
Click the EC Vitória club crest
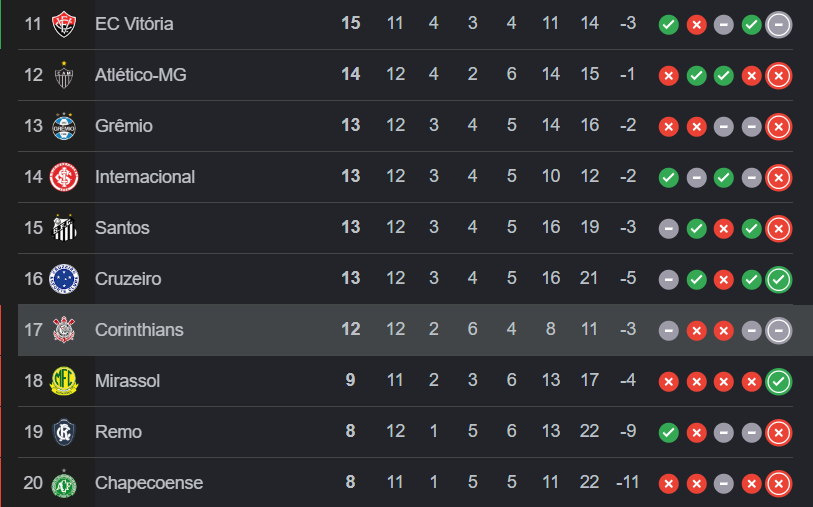(64, 23)
